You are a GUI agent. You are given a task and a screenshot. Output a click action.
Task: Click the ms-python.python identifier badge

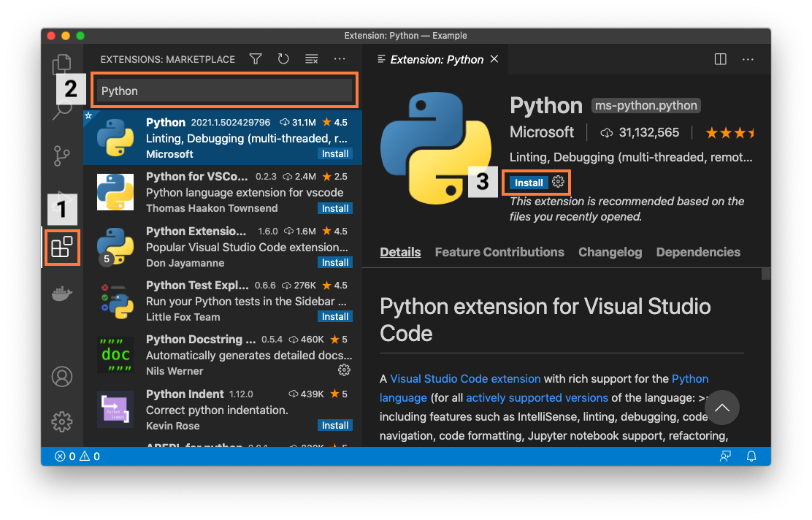pyautogui.click(x=646, y=106)
